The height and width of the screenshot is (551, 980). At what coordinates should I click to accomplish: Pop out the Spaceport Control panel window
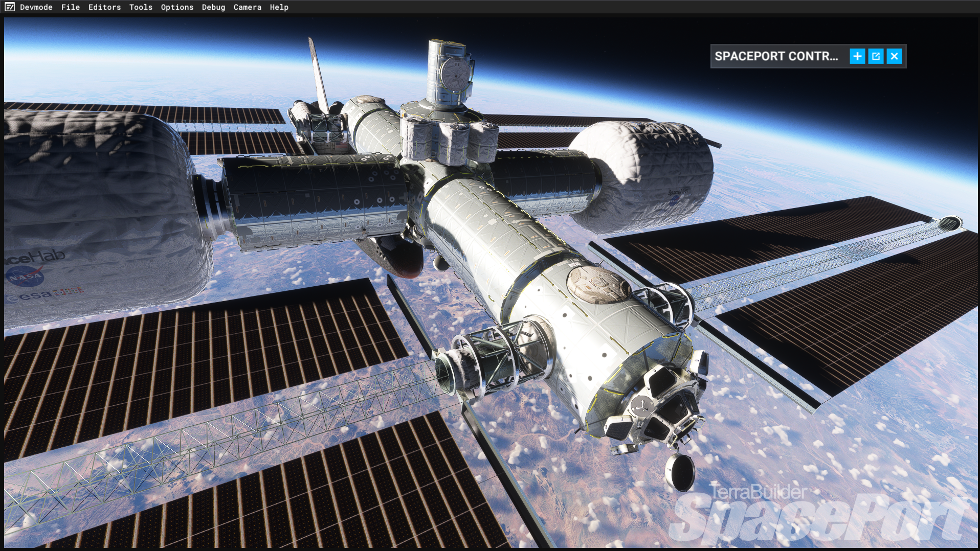click(x=876, y=56)
